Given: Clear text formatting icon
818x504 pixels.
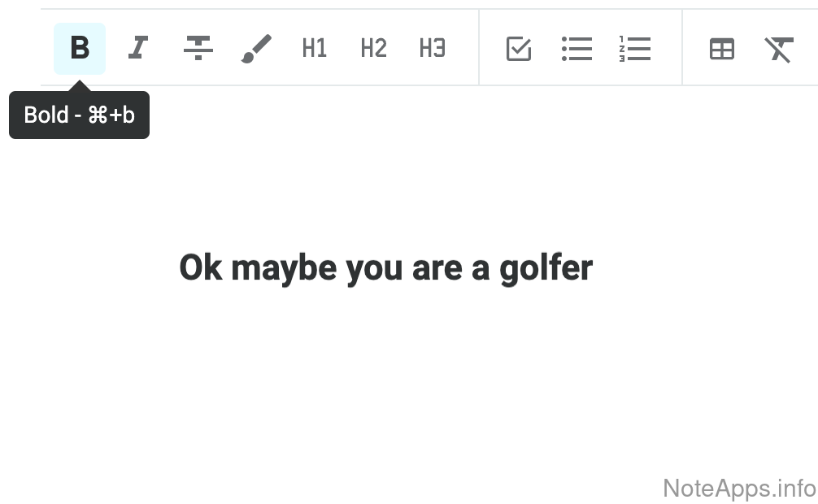Looking at the screenshot, I should pos(779,49).
